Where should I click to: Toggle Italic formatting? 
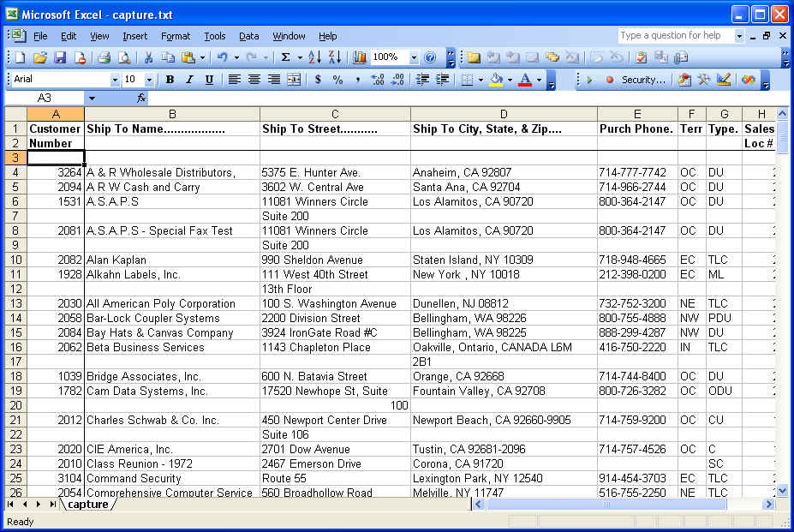pos(189,80)
